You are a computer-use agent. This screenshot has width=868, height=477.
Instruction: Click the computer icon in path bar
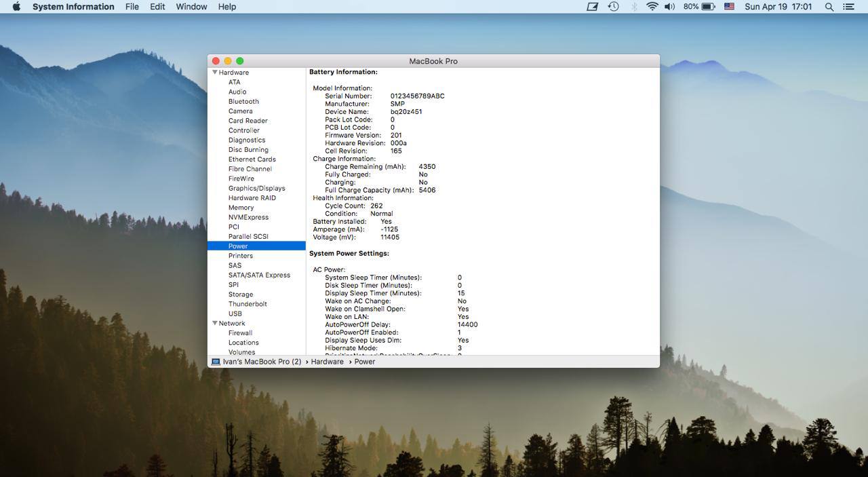(x=216, y=362)
